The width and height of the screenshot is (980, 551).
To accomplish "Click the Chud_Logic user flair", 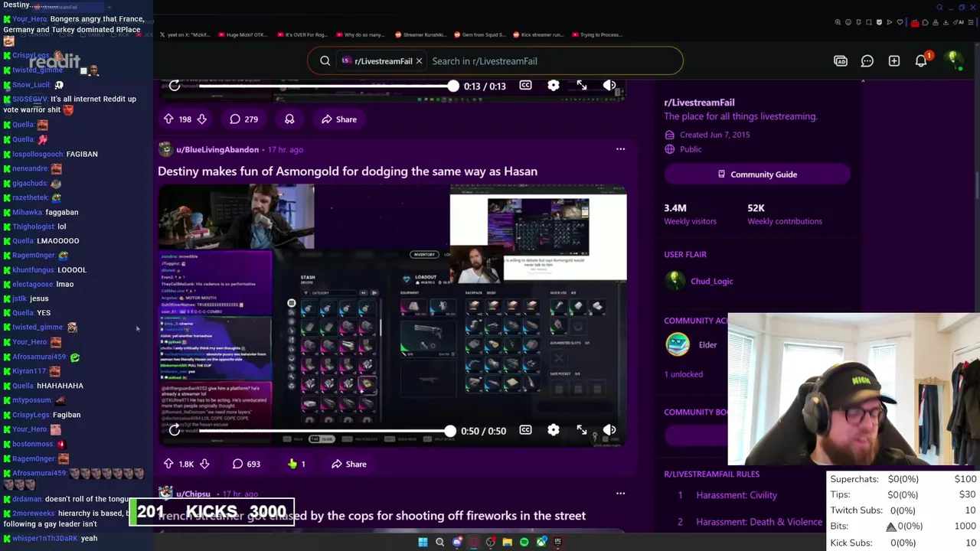I will click(712, 281).
